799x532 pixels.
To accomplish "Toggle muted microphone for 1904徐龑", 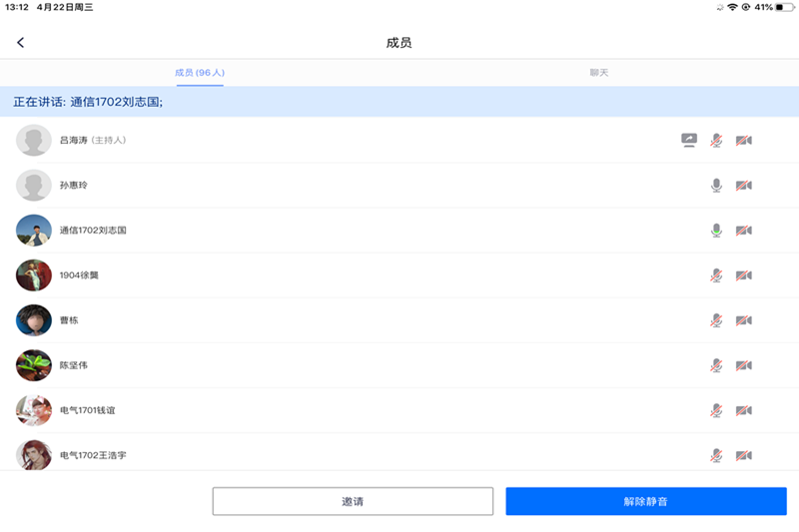I will pyautogui.click(x=716, y=275).
